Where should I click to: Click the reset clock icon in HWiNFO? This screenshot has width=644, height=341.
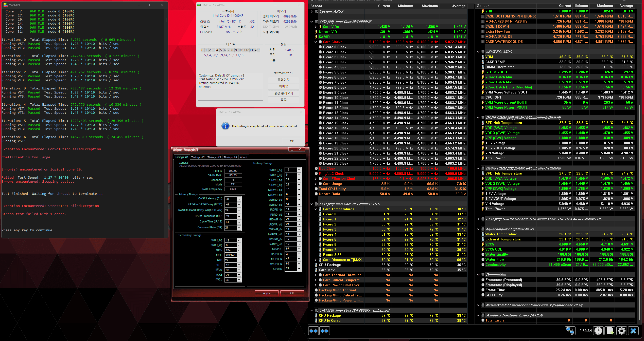click(x=598, y=331)
